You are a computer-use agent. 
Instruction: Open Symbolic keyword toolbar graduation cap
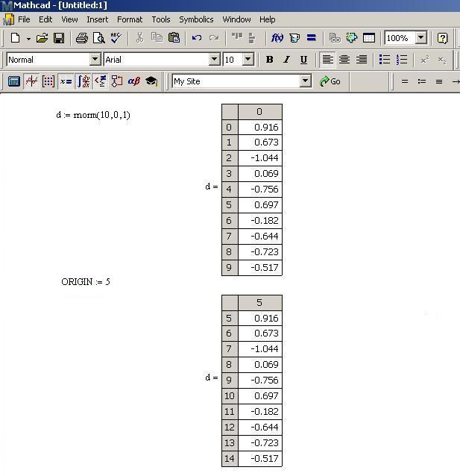[x=151, y=81]
